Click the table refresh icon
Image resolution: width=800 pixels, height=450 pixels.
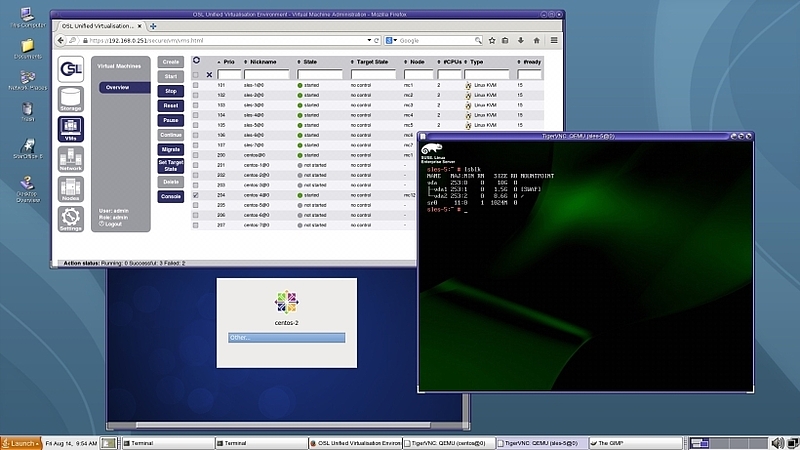click(196, 60)
